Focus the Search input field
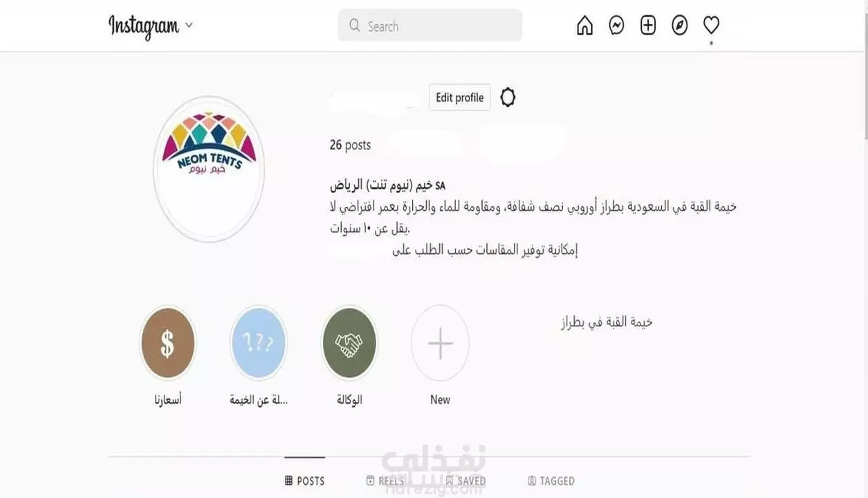This screenshot has width=868, height=498. point(430,26)
